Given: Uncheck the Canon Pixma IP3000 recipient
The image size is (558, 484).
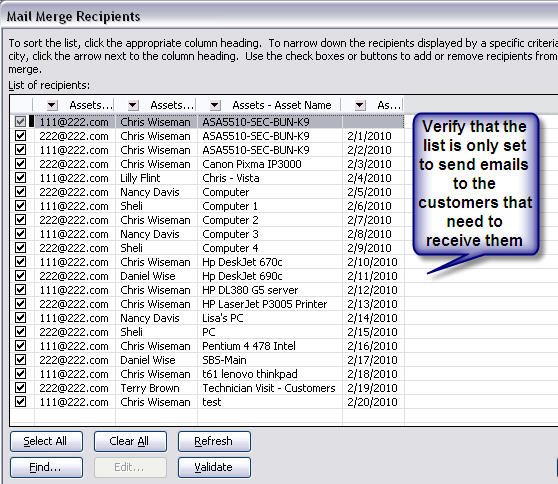Looking at the screenshot, I should (21, 164).
